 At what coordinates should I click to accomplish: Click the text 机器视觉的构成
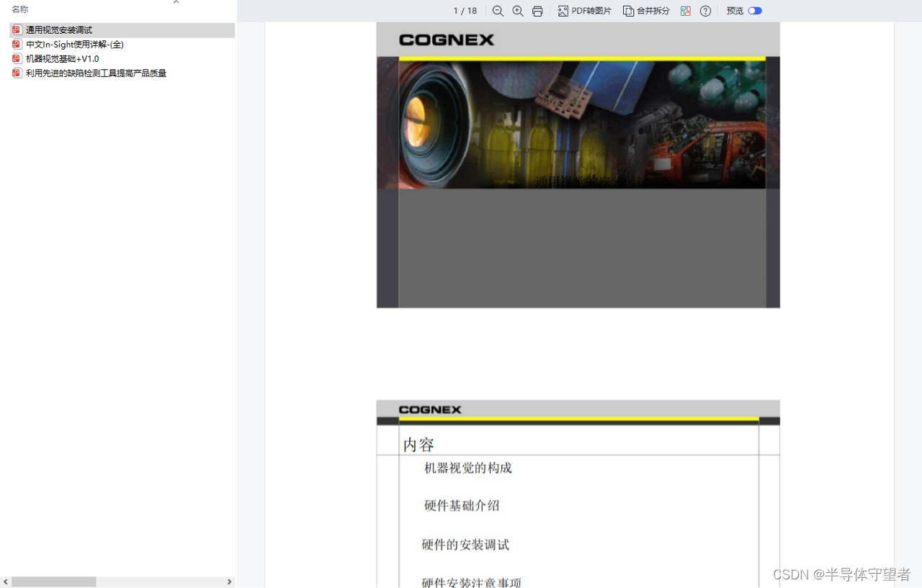[x=468, y=468]
